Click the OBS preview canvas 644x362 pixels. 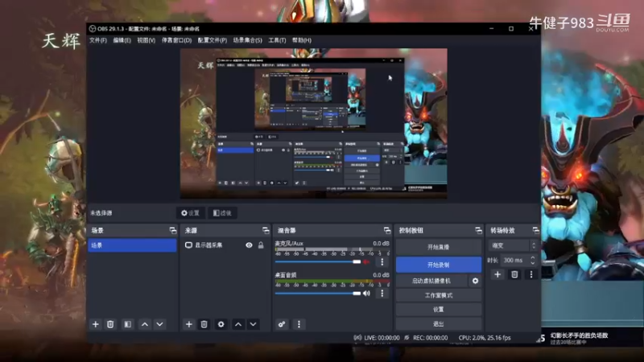pos(314,124)
